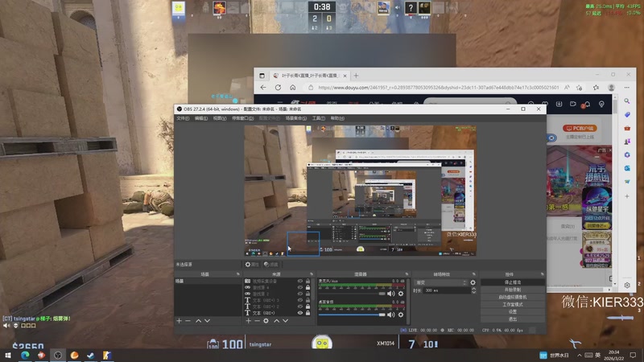Screen dimensions: 644x362
Task: Adjust the 麦克风/Aux volume slider
Action: [x=352, y=294]
